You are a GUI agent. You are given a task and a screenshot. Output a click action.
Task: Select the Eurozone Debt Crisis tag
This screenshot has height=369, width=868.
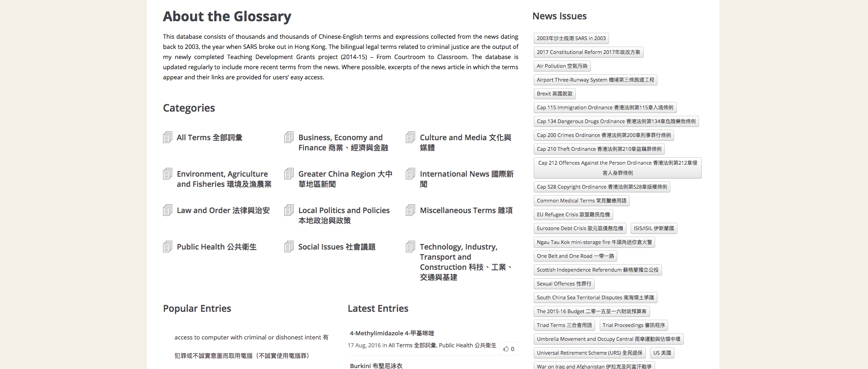point(579,228)
